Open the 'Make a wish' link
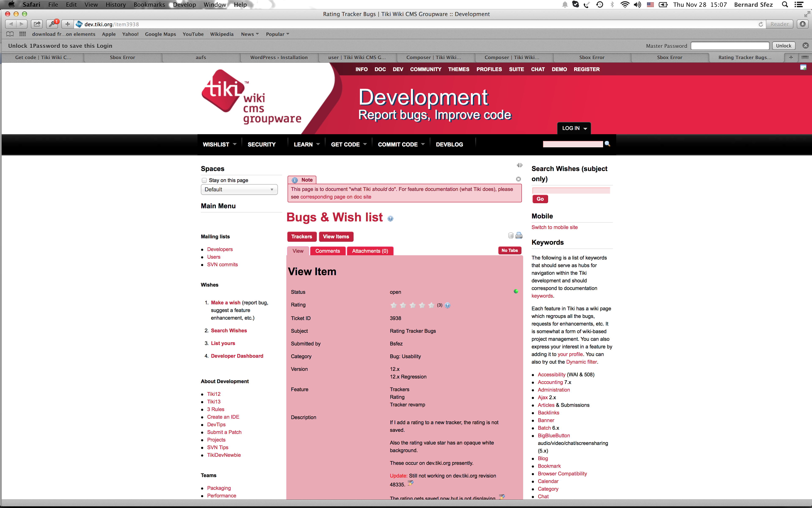The width and height of the screenshot is (812, 508). tap(225, 303)
